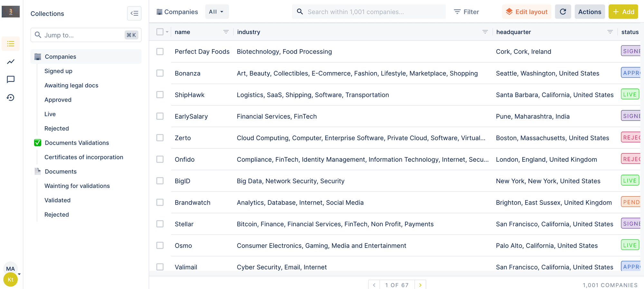This screenshot has height=289, width=644.
Task: Open the Documents Validations collection
Action: (77, 143)
